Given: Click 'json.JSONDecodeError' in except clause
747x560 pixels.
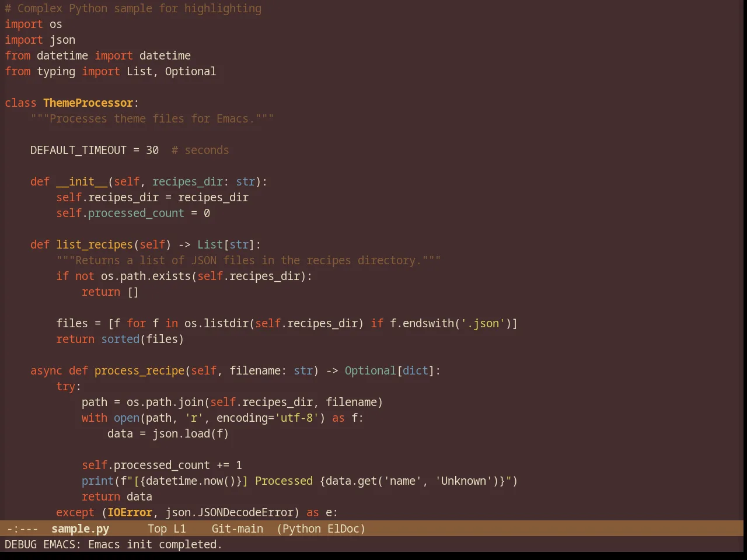Looking at the screenshot, I should (x=229, y=513).
